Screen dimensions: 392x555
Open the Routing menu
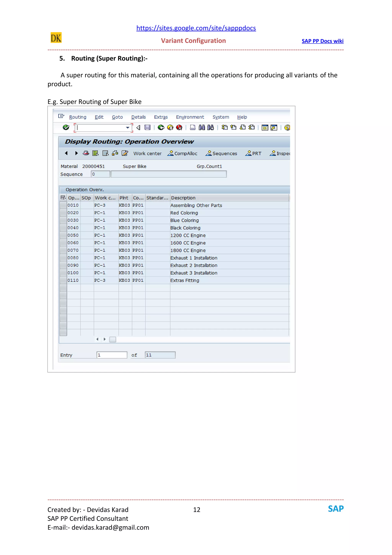click(78, 117)
